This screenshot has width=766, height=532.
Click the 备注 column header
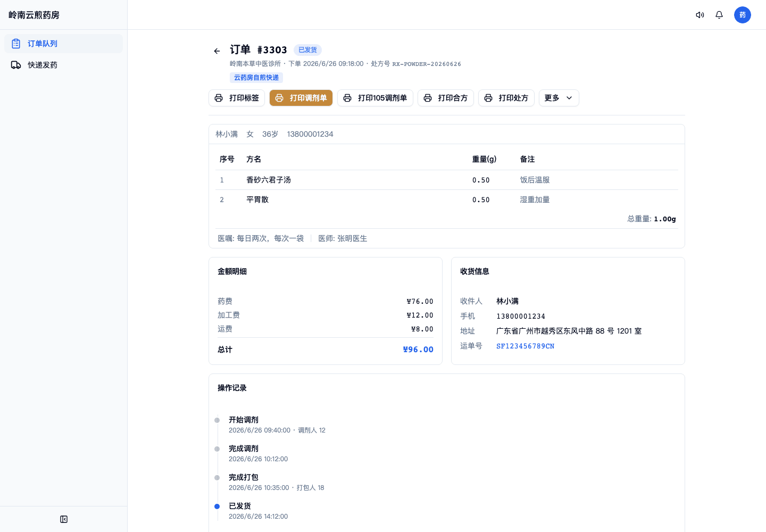pyautogui.click(x=527, y=159)
